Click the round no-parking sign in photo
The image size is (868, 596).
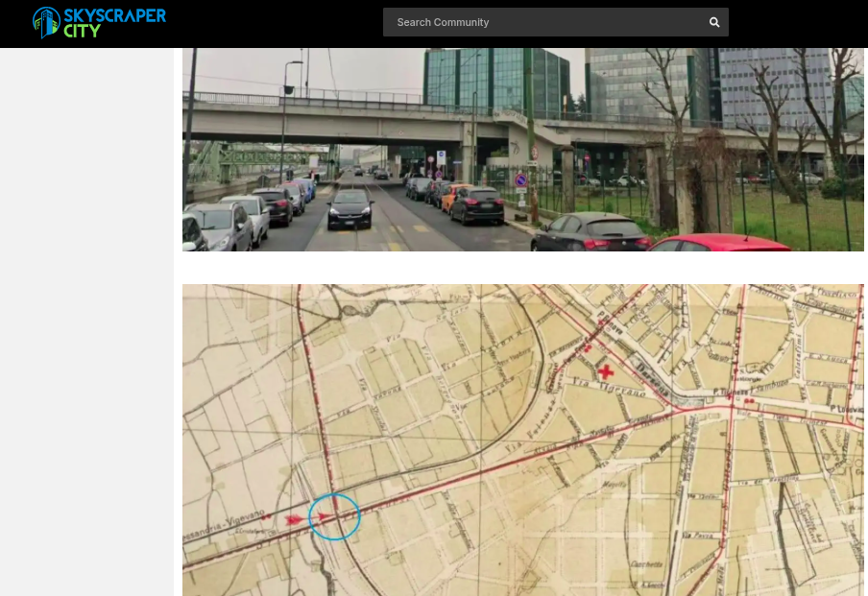pos(521,179)
